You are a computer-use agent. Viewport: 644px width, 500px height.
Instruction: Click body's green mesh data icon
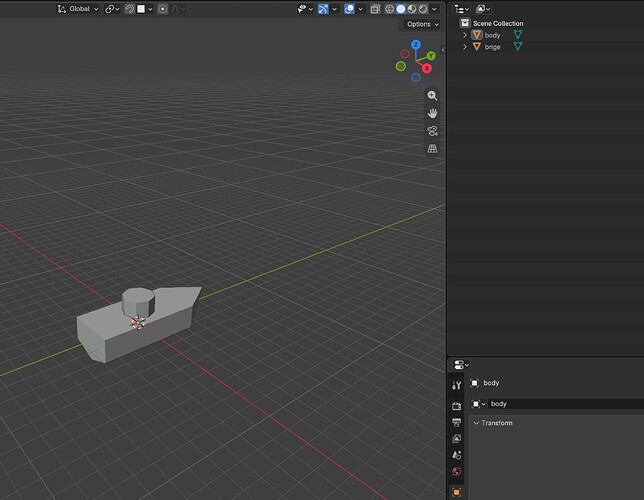518,35
